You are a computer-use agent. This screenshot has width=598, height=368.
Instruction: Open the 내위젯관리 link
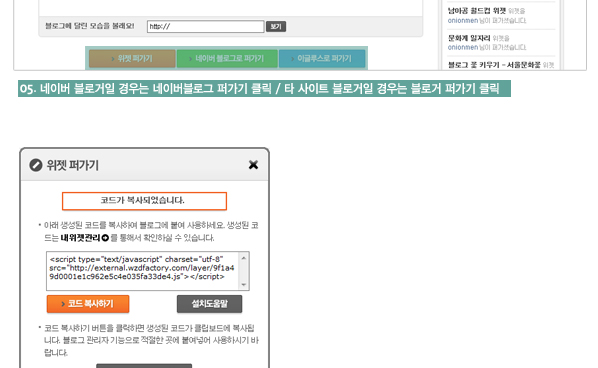tap(81, 238)
